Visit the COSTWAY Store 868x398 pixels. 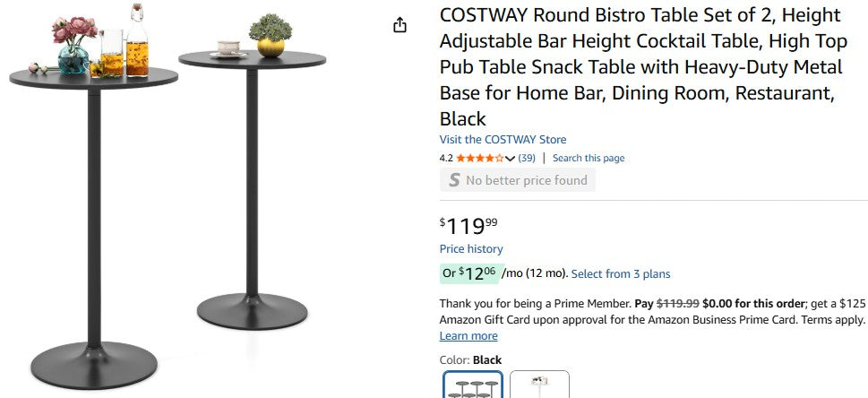click(503, 140)
